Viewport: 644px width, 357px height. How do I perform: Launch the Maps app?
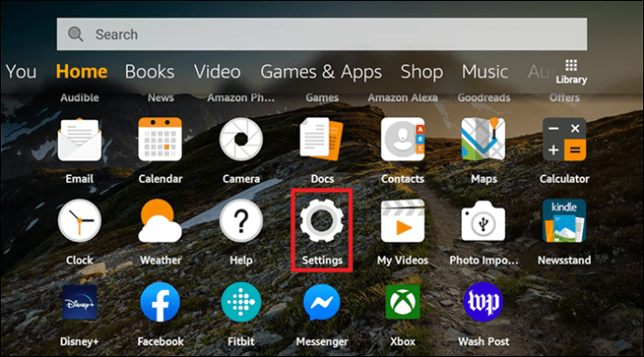coord(483,140)
